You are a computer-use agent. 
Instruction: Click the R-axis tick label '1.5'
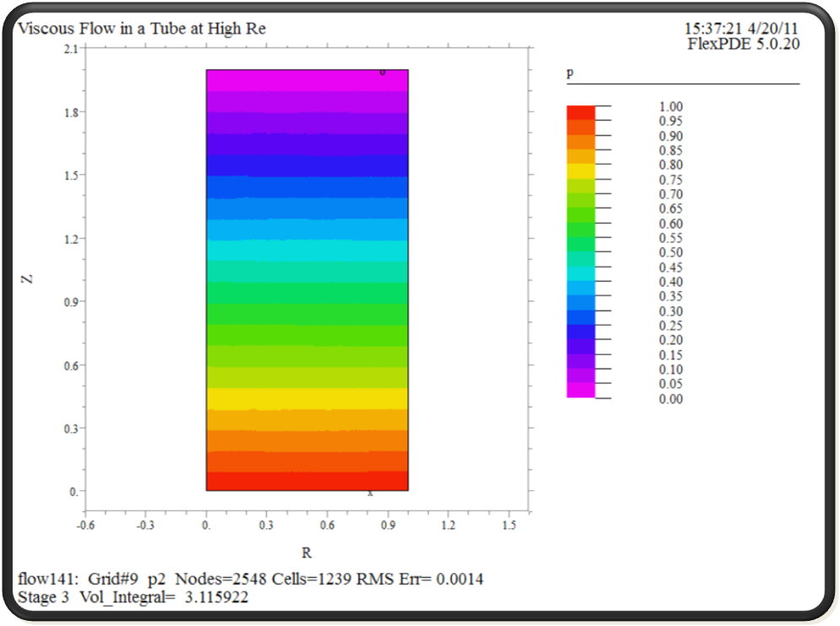509,526
